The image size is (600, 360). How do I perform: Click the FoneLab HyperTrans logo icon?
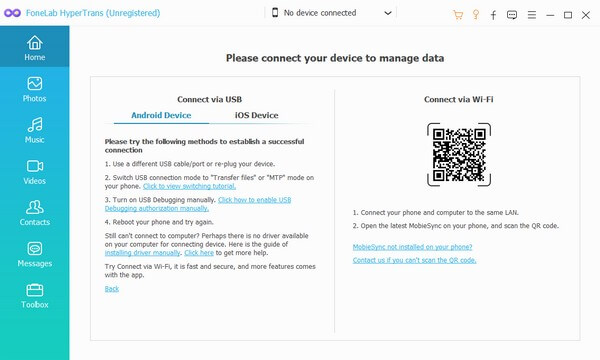tap(12, 13)
